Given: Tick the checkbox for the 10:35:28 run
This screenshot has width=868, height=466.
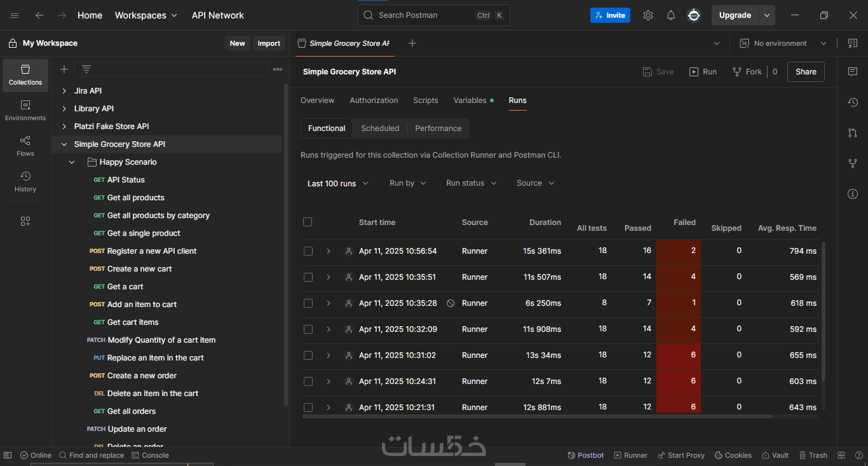Looking at the screenshot, I should pyautogui.click(x=308, y=303).
